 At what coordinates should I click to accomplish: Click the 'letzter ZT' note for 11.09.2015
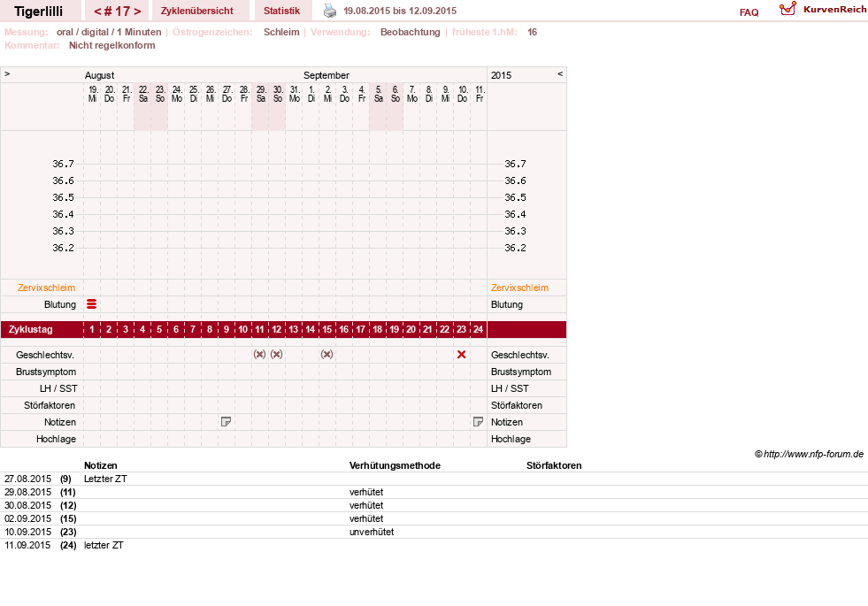tap(104, 545)
